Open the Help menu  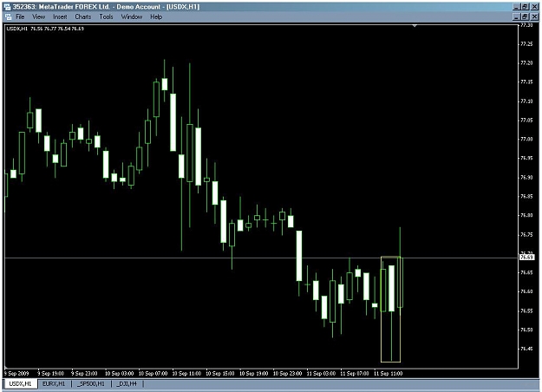click(x=156, y=16)
